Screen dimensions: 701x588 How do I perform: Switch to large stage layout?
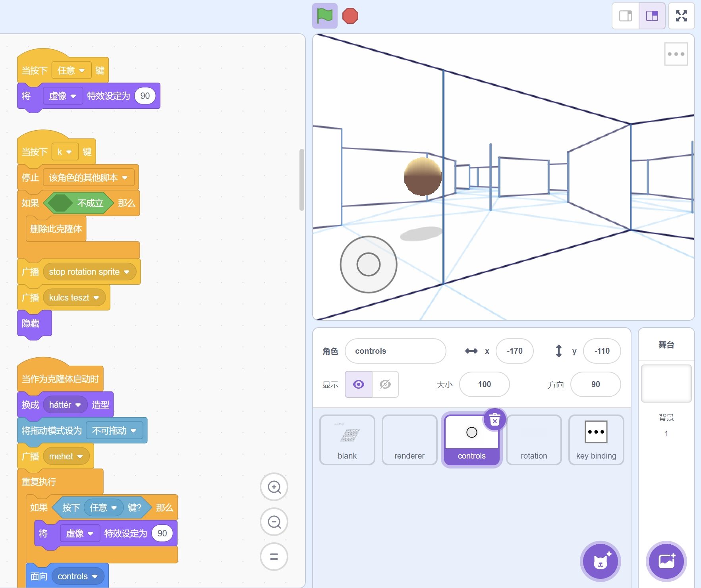click(652, 16)
